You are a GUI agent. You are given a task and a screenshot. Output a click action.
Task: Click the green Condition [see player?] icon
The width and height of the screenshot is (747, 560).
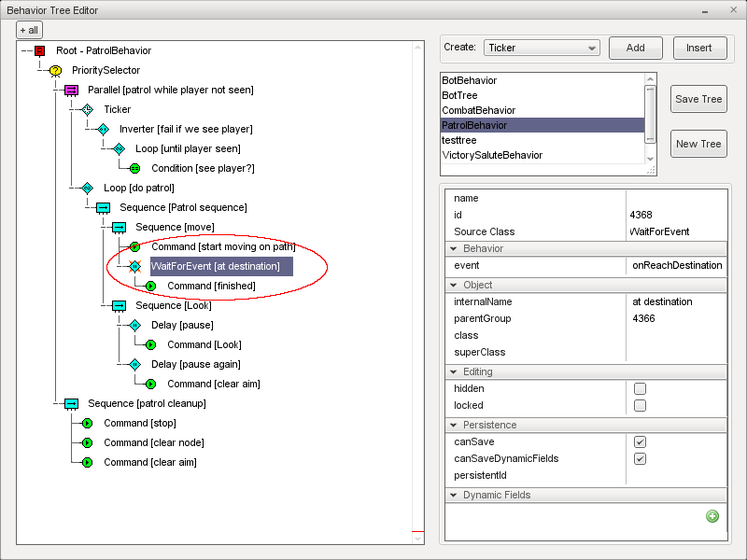(x=134, y=169)
